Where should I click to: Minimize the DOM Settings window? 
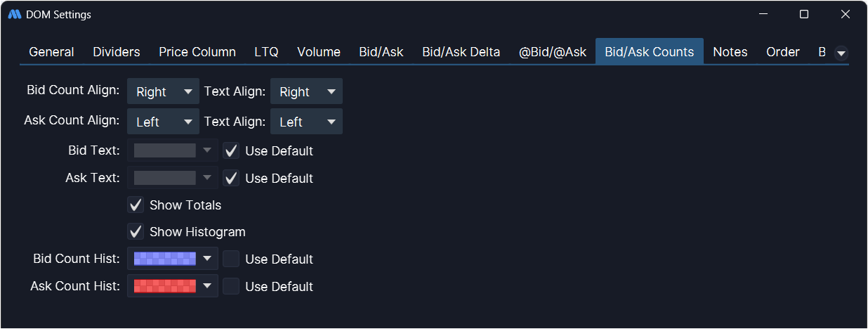[x=763, y=14]
